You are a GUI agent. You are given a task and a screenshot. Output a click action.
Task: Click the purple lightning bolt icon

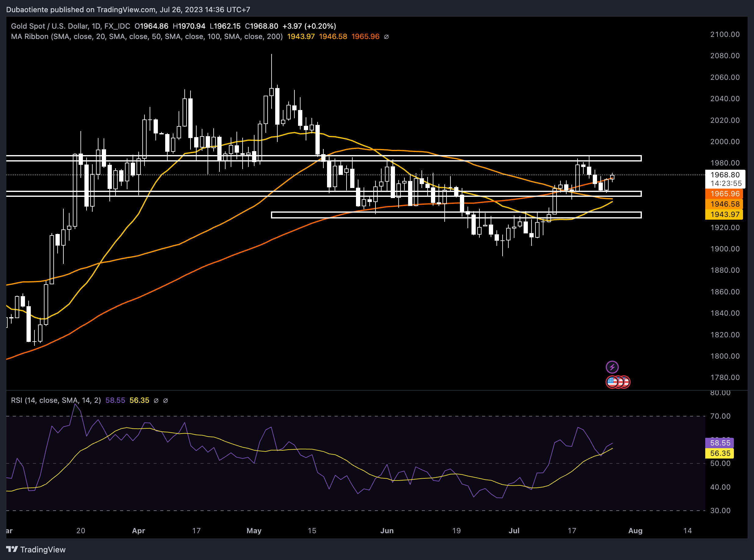click(x=612, y=367)
